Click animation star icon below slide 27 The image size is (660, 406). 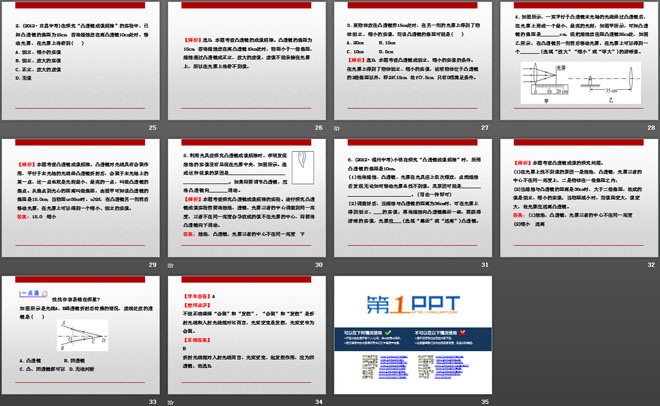[x=337, y=128]
